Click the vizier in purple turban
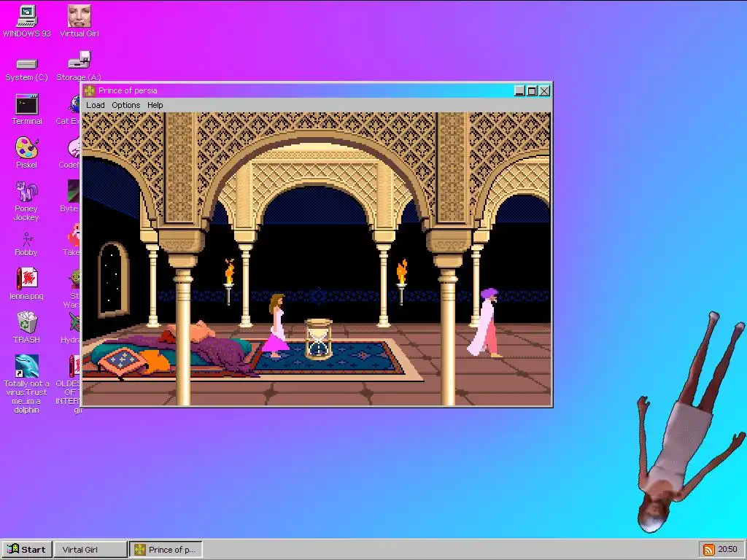 click(x=484, y=322)
